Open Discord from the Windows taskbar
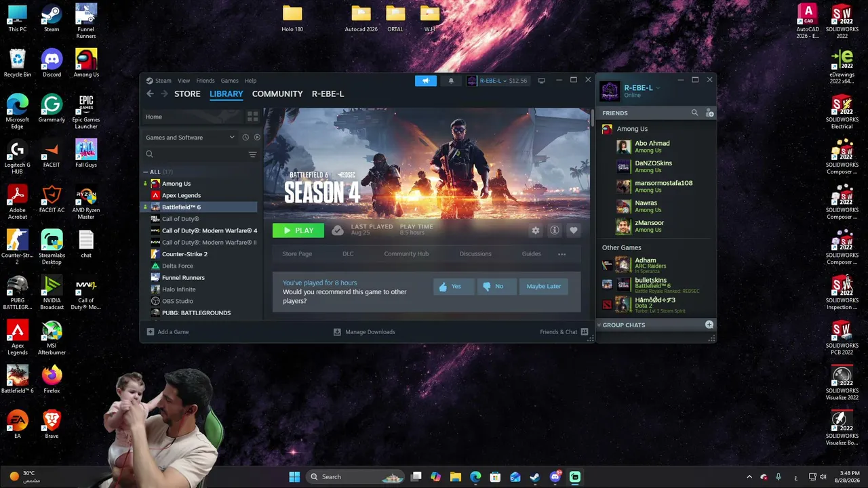The image size is (868, 488). point(555,476)
